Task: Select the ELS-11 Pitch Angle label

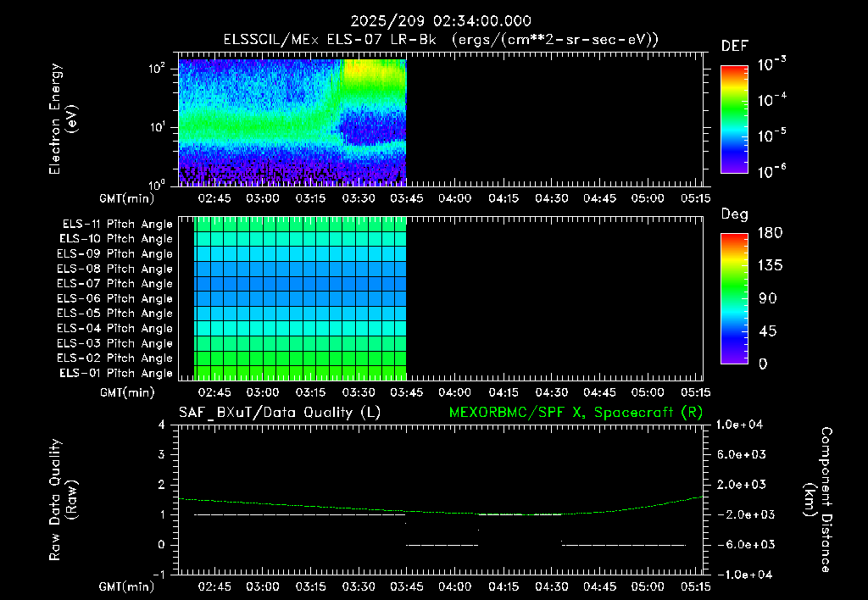Action: (117, 225)
